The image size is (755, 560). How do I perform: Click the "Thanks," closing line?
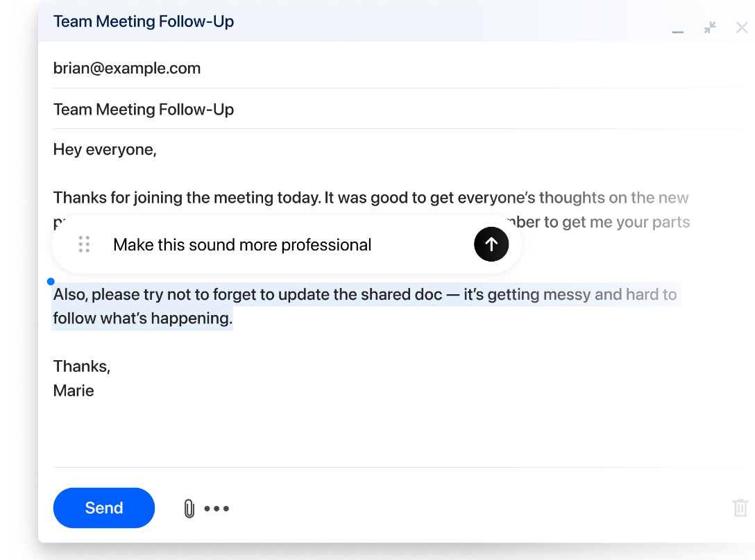[82, 366]
